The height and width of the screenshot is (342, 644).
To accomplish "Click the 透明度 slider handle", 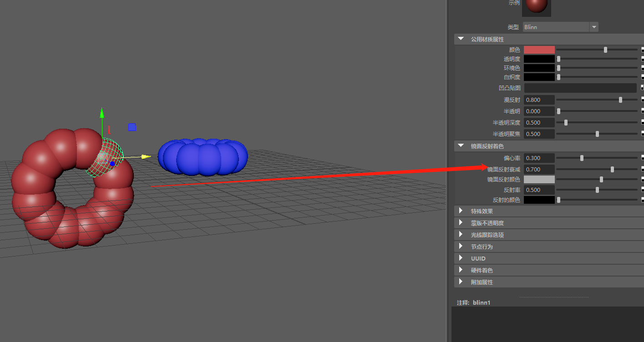I will pos(558,59).
